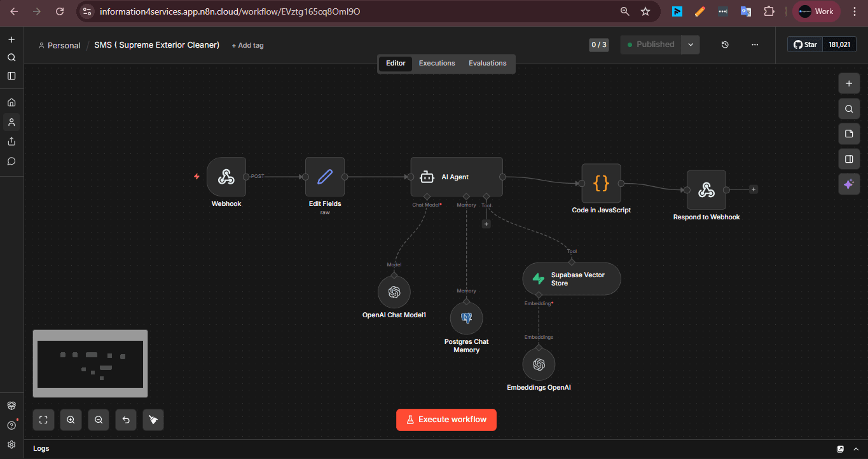Image resolution: width=868 pixels, height=459 pixels.
Task: Open browser extensions puzzle icon
Action: tap(769, 11)
